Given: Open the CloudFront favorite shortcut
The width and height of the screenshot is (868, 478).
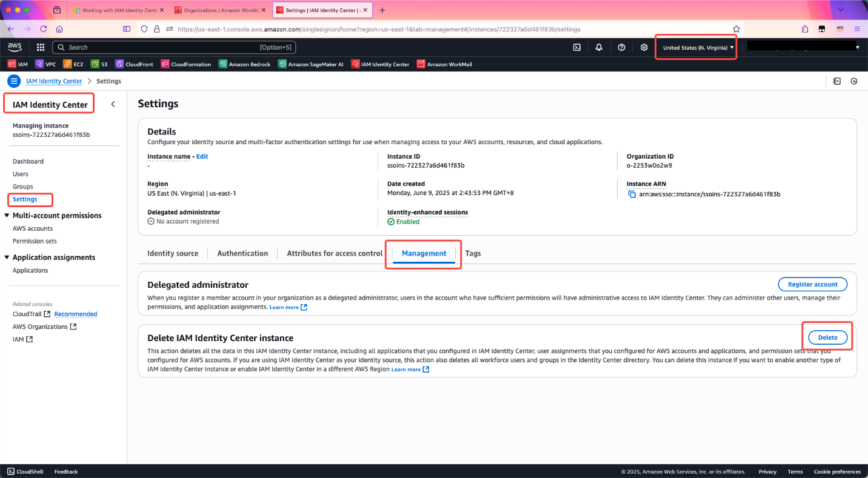Looking at the screenshot, I should tap(135, 64).
